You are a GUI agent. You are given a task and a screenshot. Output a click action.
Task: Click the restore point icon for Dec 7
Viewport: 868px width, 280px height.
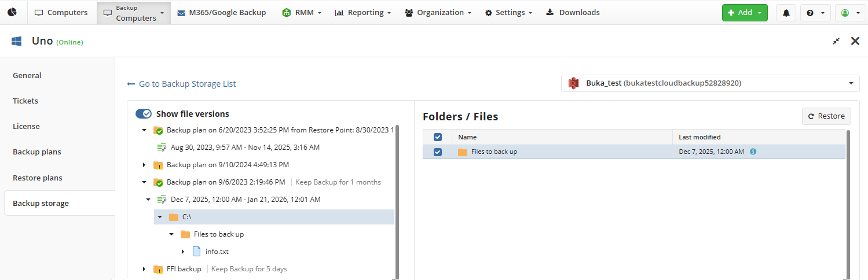coord(162,200)
